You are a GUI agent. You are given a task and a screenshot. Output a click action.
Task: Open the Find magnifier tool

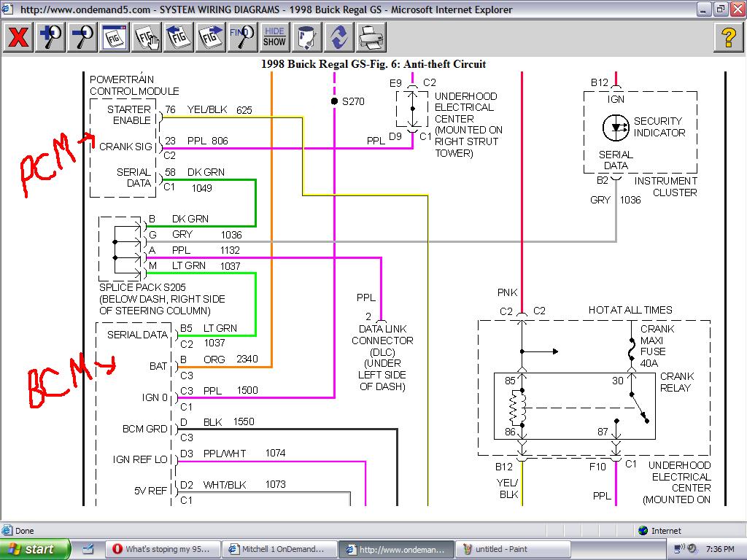(242, 36)
